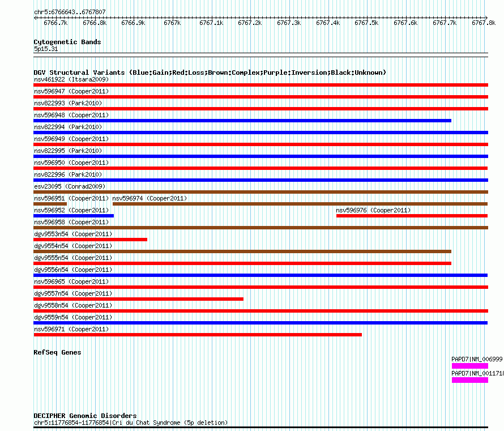Image resolution: width=504 pixels, height=431 pixels.
Task: Click the RefSeq Genes track heading
Action: [57, 353]
